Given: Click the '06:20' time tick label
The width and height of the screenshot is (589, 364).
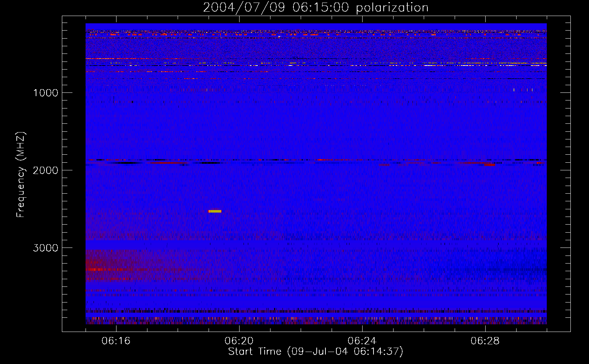Looking at the screenshot, I should point(239,341).
